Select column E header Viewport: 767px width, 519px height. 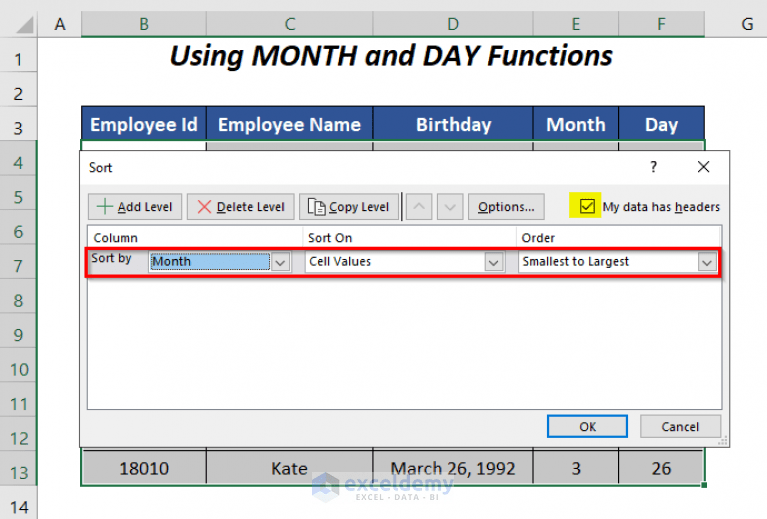[576, 24]
